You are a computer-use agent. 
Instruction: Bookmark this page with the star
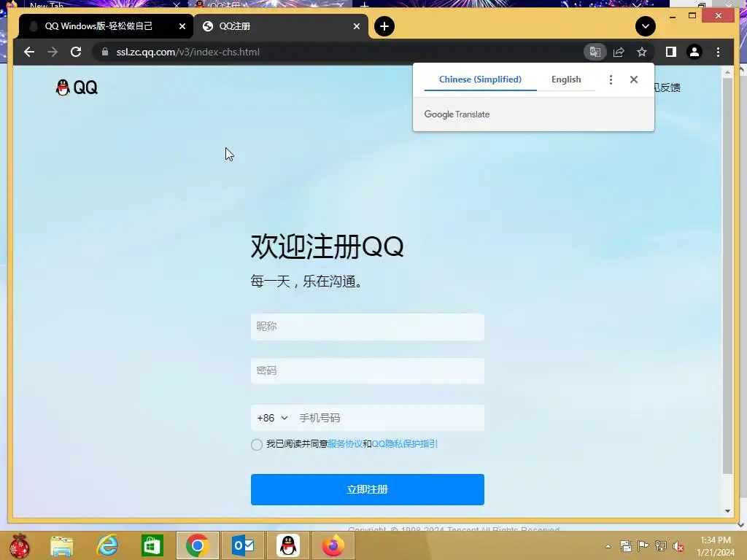[x=642, y=52]
